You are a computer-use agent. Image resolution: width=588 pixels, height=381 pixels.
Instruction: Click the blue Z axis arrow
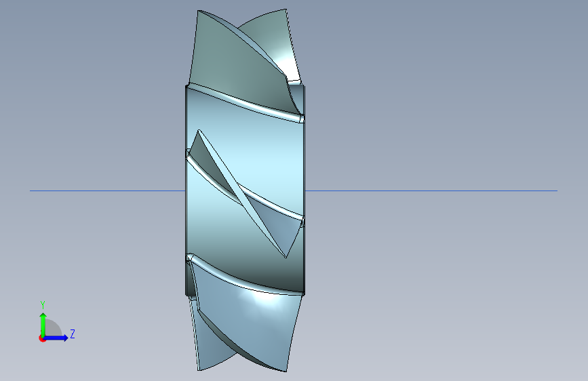pos(56,338)
